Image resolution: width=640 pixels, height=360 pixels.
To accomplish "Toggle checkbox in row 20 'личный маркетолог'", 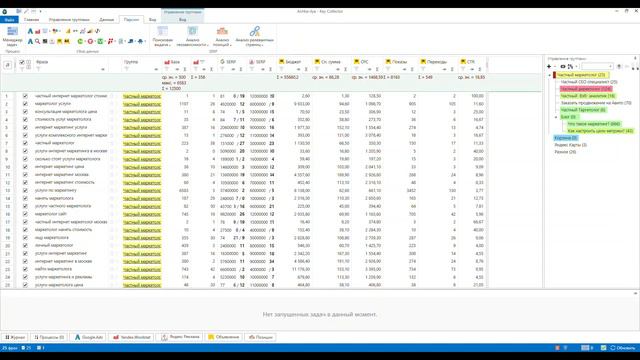I will 25,245.
